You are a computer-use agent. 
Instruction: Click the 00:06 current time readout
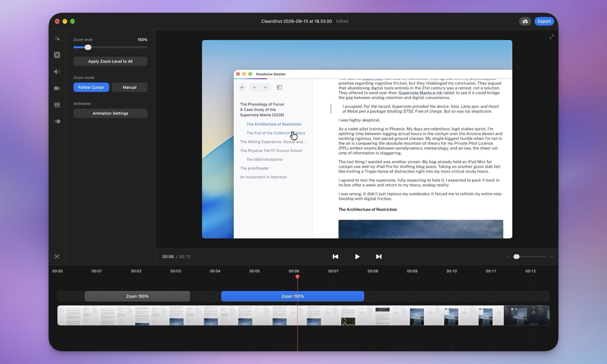click(x=168, y=257)
